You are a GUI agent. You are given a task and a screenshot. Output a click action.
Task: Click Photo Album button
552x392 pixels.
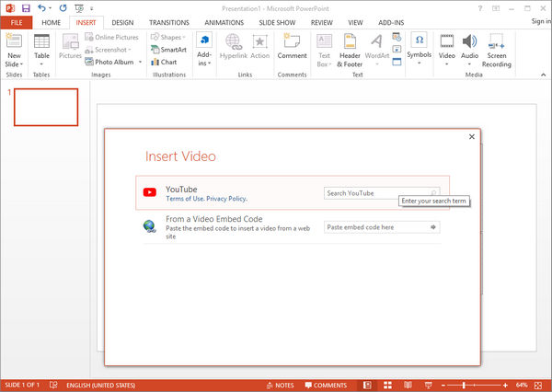(109, 62)
